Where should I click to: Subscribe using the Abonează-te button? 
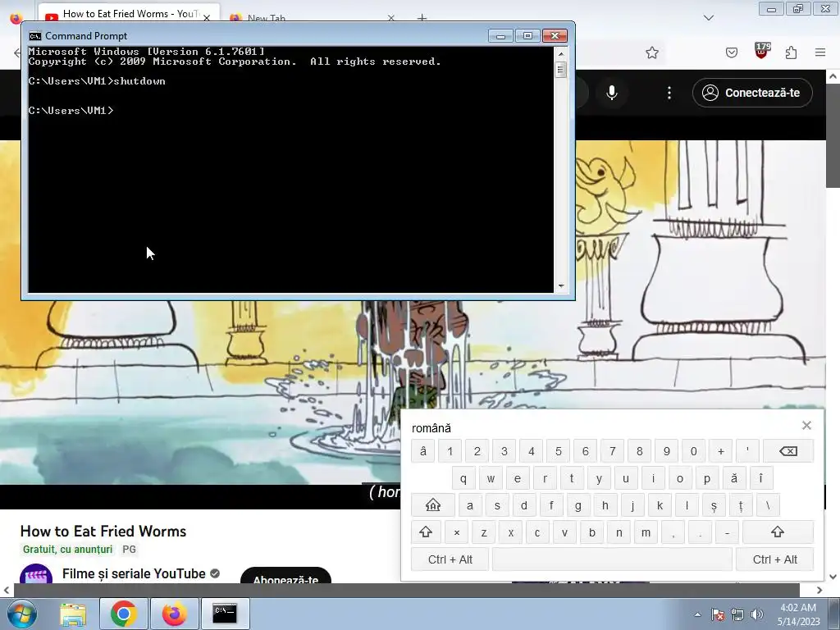click(x=285, y=576)
